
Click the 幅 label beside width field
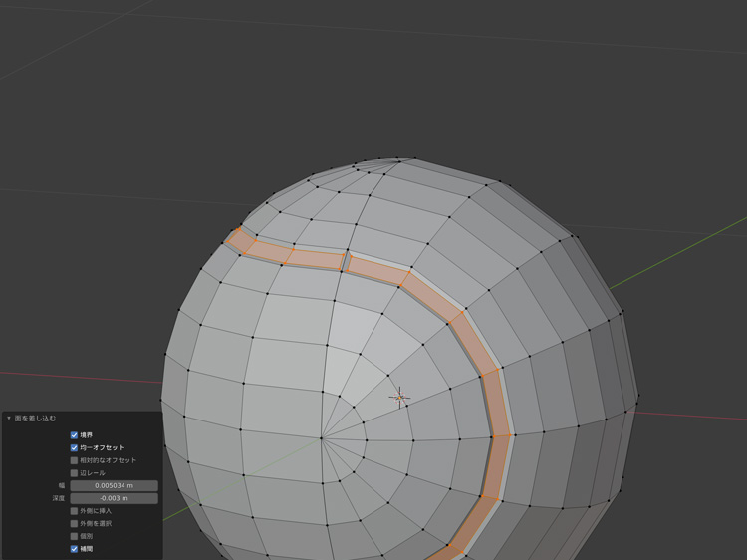(x=62, y=486)
